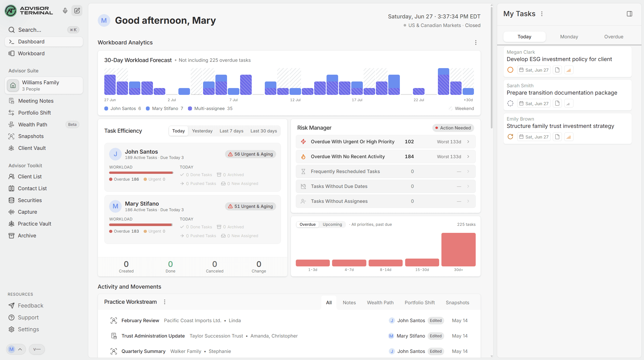This screenshot has width=644, height=360.
Task: Toggle status circle on Prepare transition documentation task
Action: click(x=510, y=103)
